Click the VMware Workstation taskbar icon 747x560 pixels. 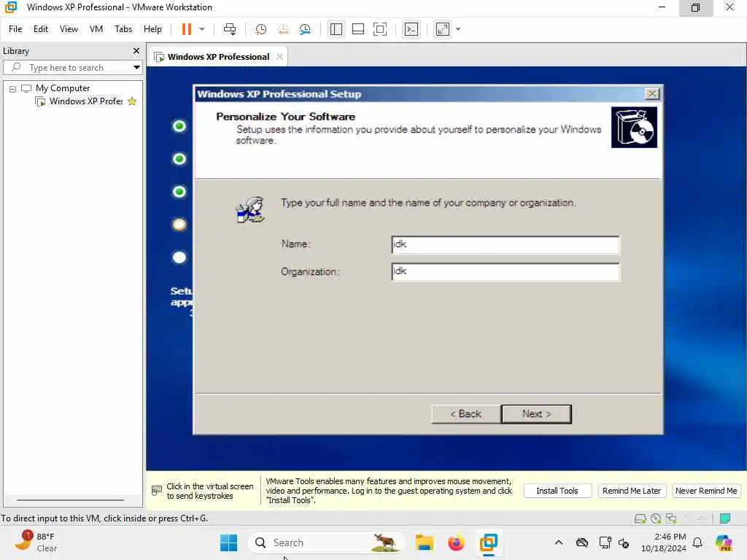(x=488, y=542)
